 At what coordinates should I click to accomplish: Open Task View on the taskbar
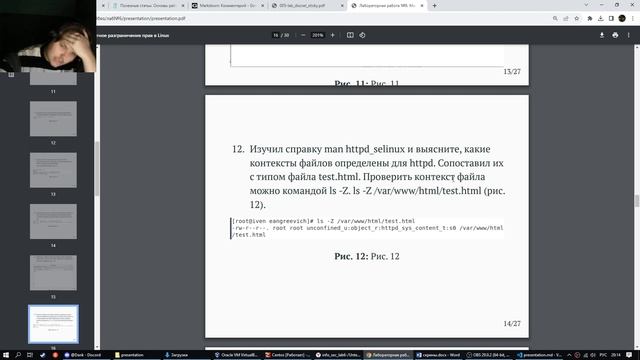point(30,355)
